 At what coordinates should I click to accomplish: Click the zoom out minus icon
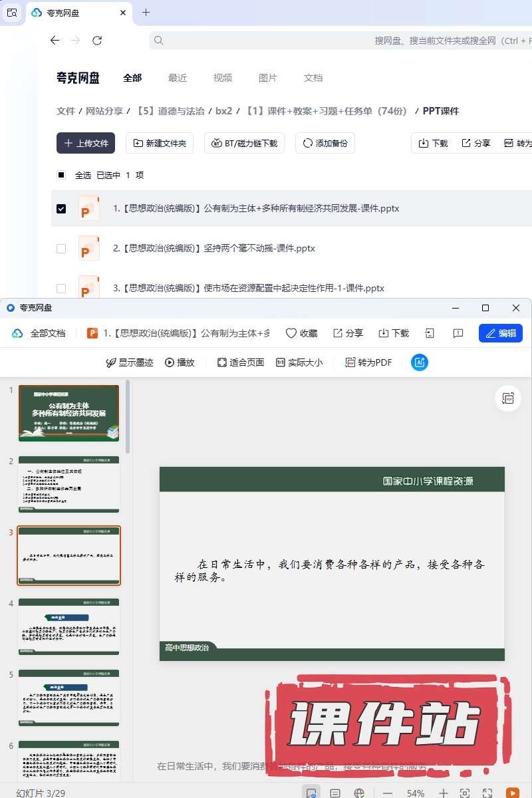(388, 793)
